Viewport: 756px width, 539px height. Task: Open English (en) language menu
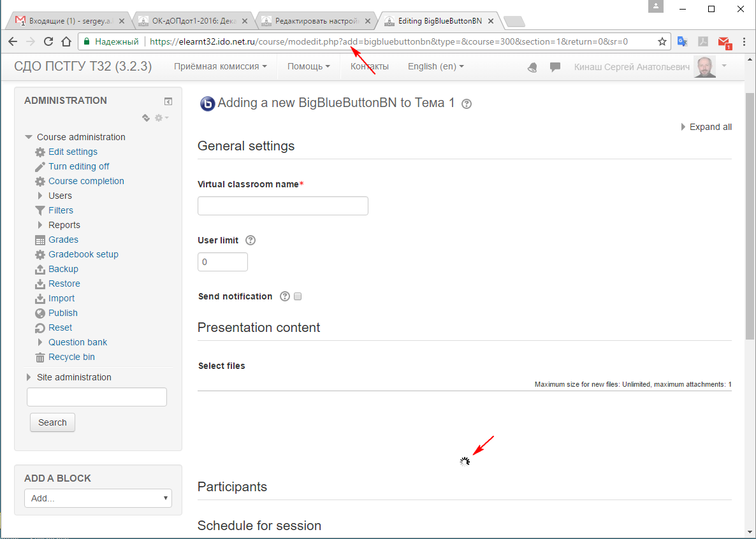pyautogui.click(x=436, y=66)
